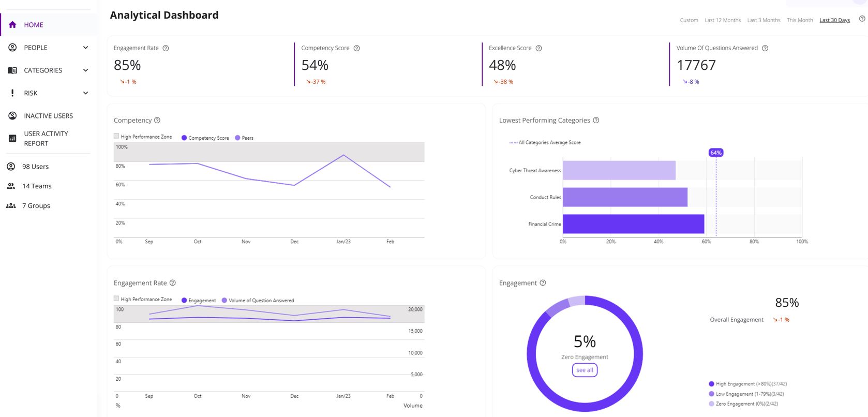Click help icon next to Volume Of Questions Answered
This screenshot has width=868, height=417.
click(765, 48)
